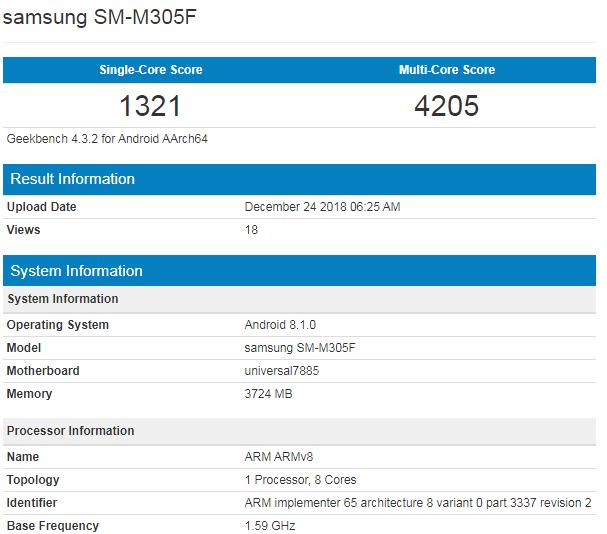Screen dimensions: 607x534
Task: Select the 1.59 GHz frequency value
Action: (x=270, y=525)
